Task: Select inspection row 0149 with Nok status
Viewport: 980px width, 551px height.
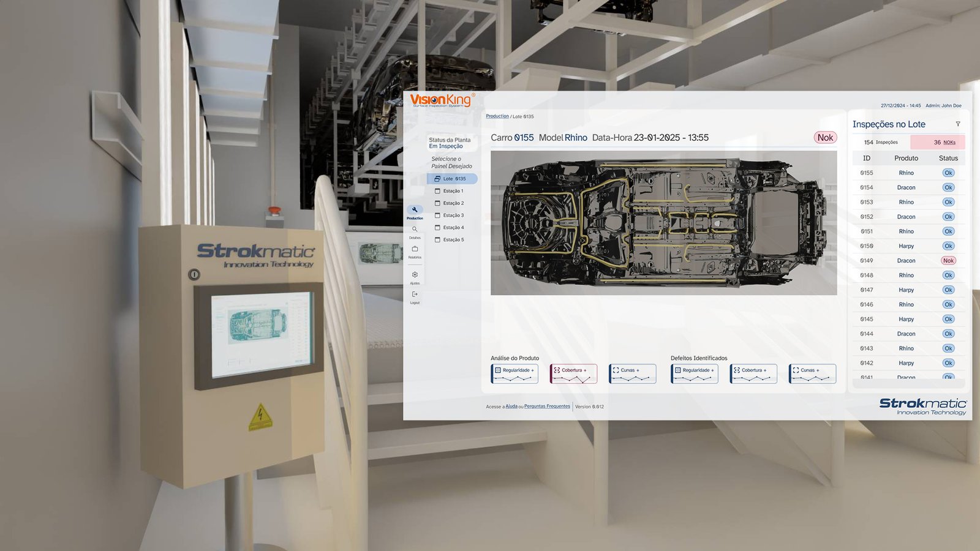Action: [x=907, y=261]
